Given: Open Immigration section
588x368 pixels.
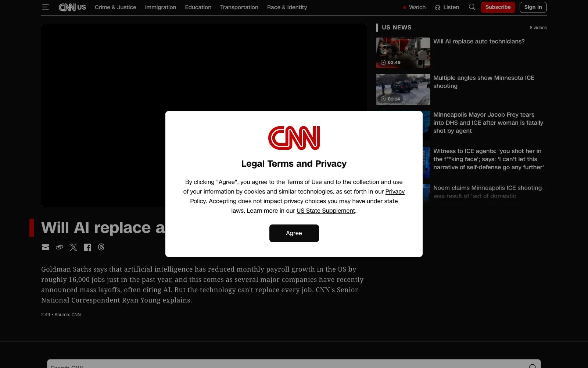Looking at the screenshot, I should point(161,7).
